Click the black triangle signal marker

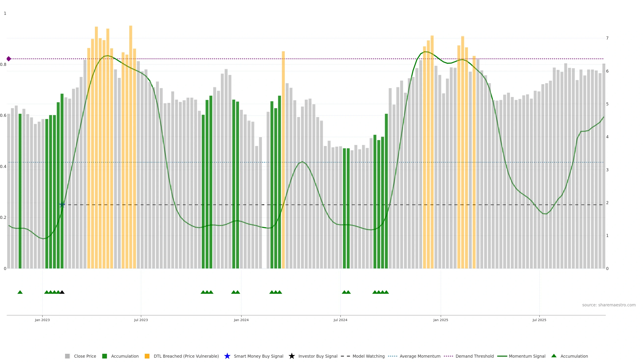62,292
